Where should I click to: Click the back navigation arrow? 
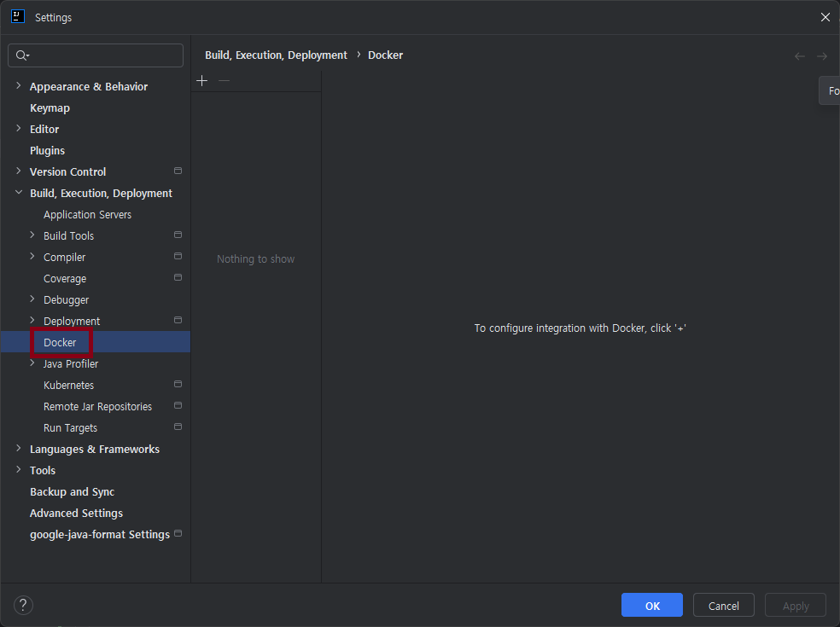coord(799,56)
